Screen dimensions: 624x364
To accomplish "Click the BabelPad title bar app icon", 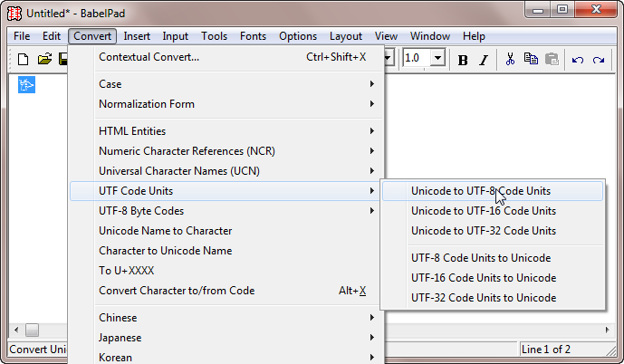I will [x=14, y=14].
